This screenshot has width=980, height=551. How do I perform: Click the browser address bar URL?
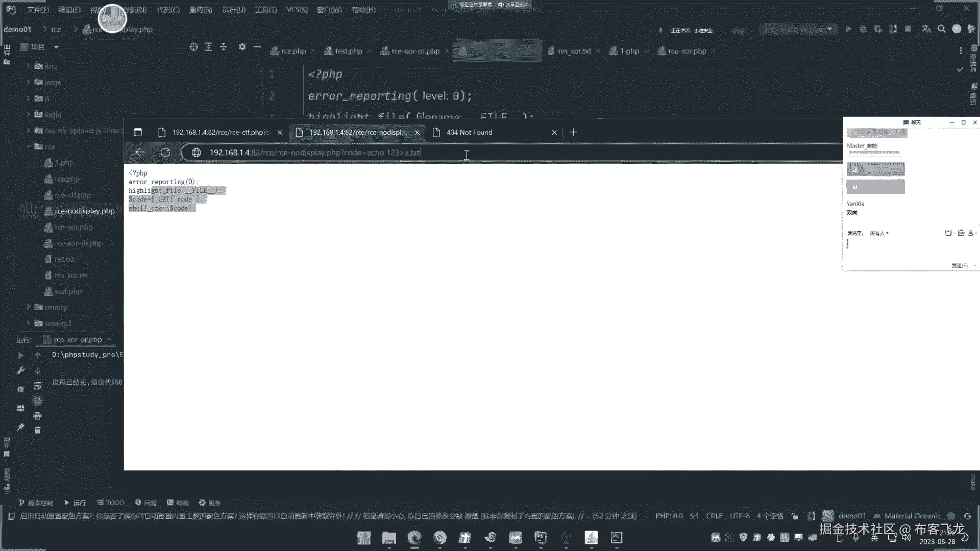point(314,153)
